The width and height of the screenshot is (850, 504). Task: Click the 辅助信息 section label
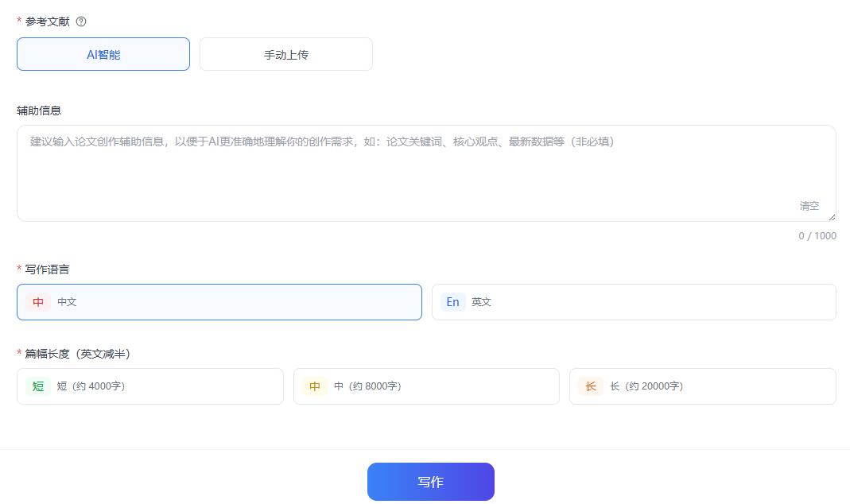[x=39, y=110]
